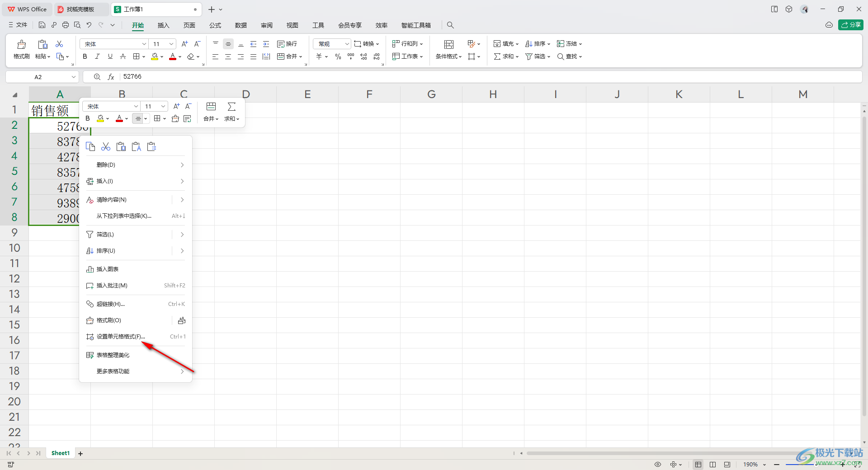The width and height of the screenshot is (868, 470).
Task: Select Insert Comment (插入批注) menu item
Action: pos(136,286)
